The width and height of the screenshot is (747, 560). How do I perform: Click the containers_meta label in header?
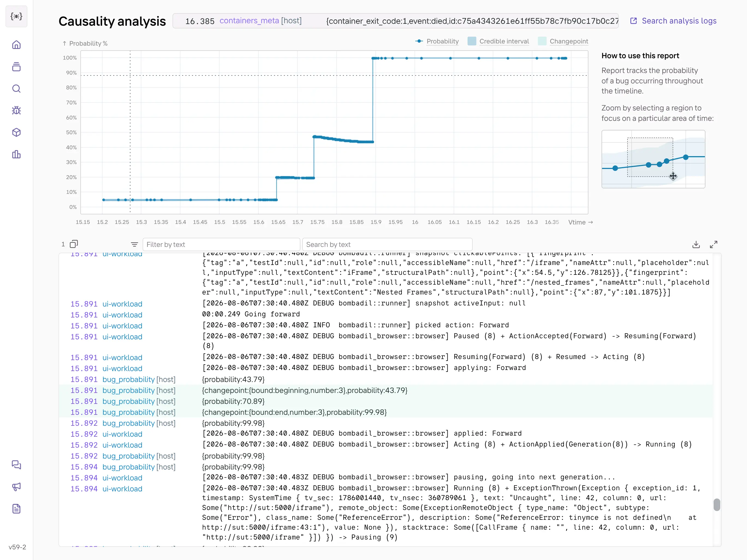(x=249, y=21)
